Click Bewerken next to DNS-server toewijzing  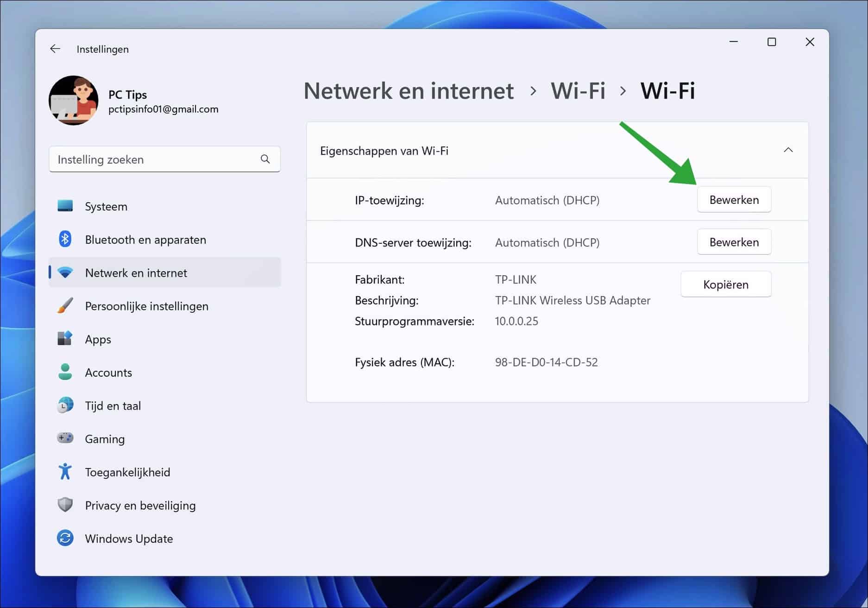click(x=734, y=241)
